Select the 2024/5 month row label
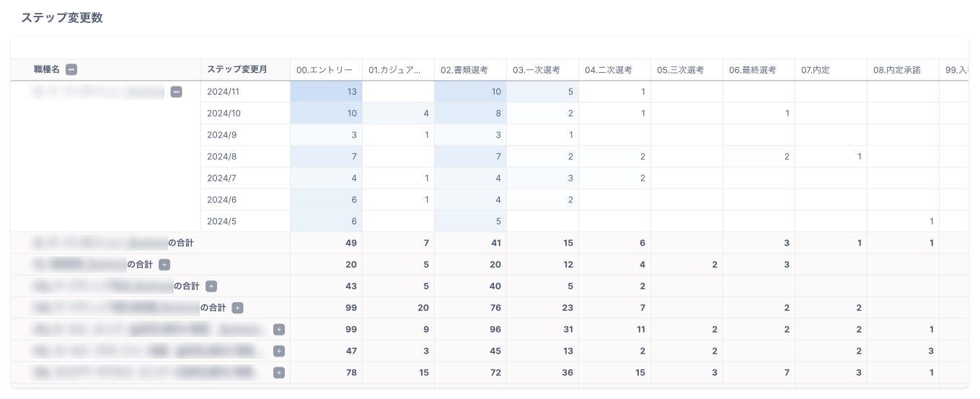Screen dimensions: 980x399 pos(221,221)
